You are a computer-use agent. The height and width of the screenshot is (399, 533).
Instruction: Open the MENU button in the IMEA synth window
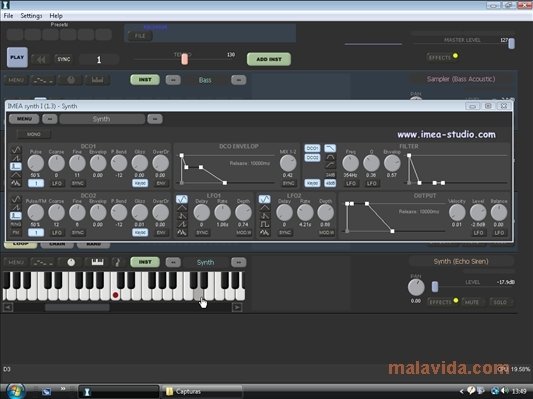coord(24,119)
